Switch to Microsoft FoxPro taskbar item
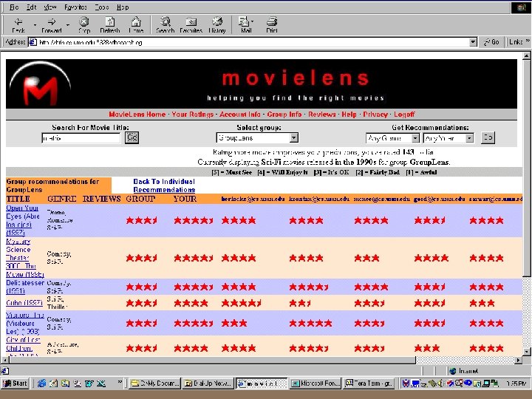The width and height of the screenshot is (532, 399). 316,383
